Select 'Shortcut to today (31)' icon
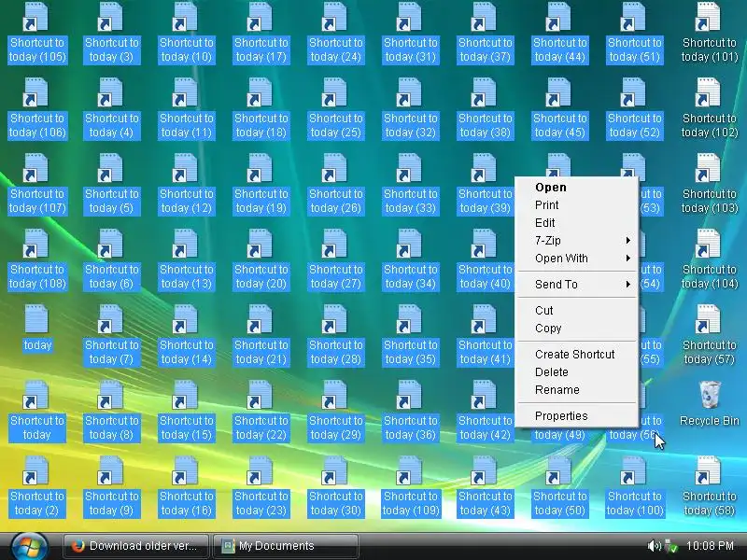Screen dimensions: 747x560 [411, 34]
